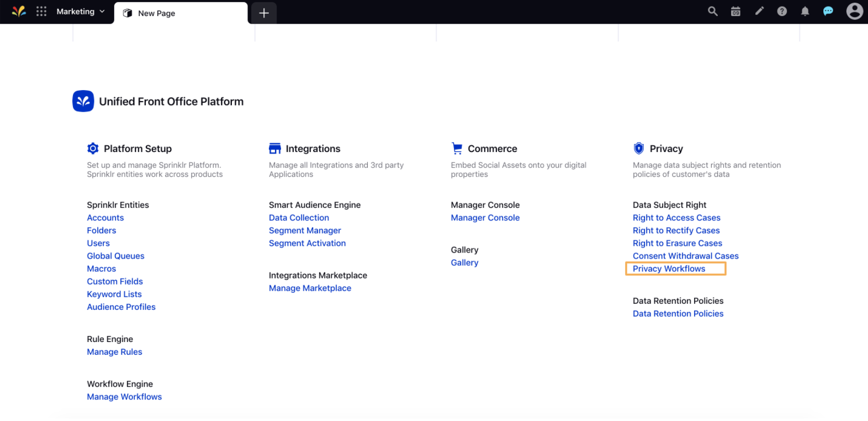Open the Segment Manager link

(x=305, y=230)
